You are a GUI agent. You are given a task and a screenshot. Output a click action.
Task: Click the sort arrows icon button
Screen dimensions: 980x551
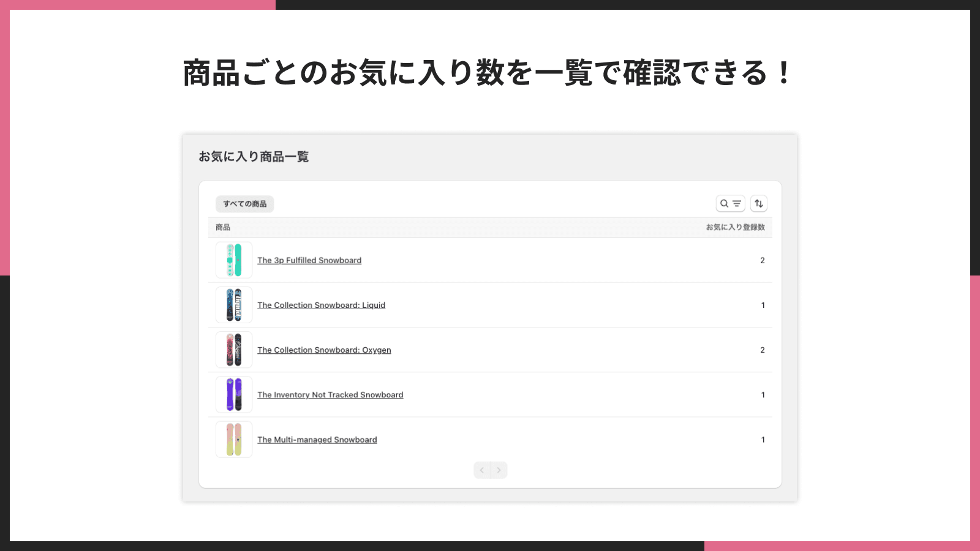[759, 204]
